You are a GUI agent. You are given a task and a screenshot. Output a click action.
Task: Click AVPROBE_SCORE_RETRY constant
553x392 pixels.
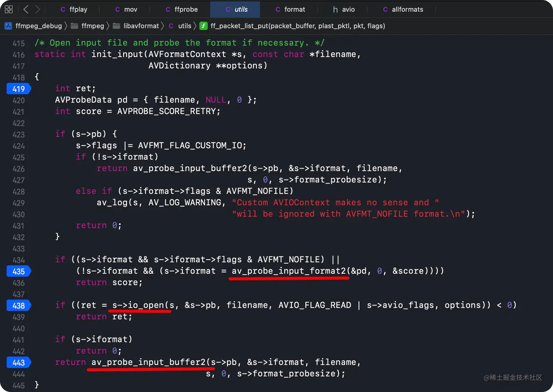(x=166, y=111)
